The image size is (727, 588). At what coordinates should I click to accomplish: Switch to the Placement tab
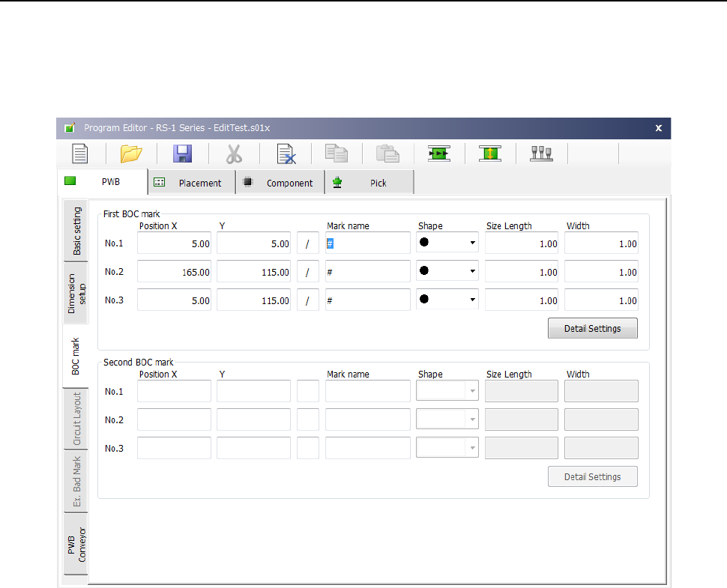pyautogui.click(x=191, y=183)
